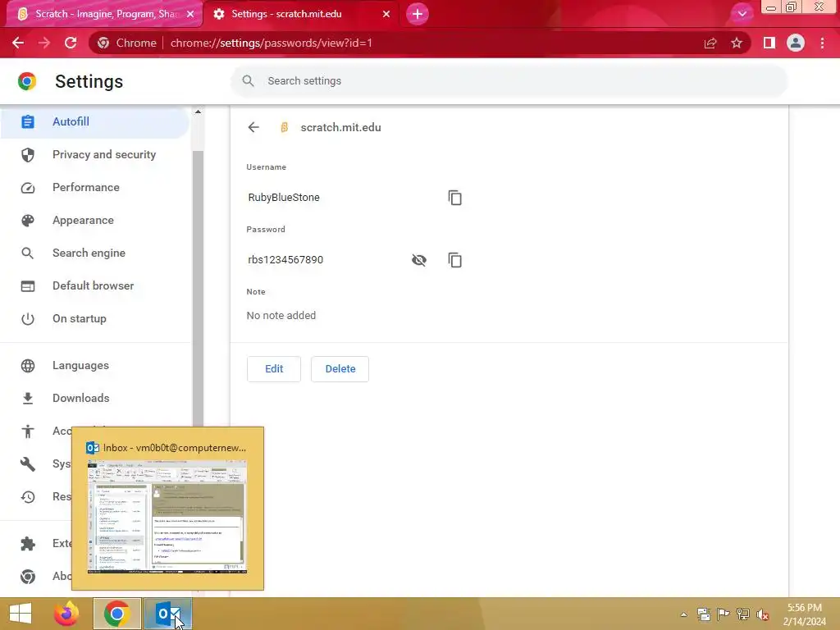Click sidebar scrollbar up arrow
840x630 pixels.
[198, 112]
